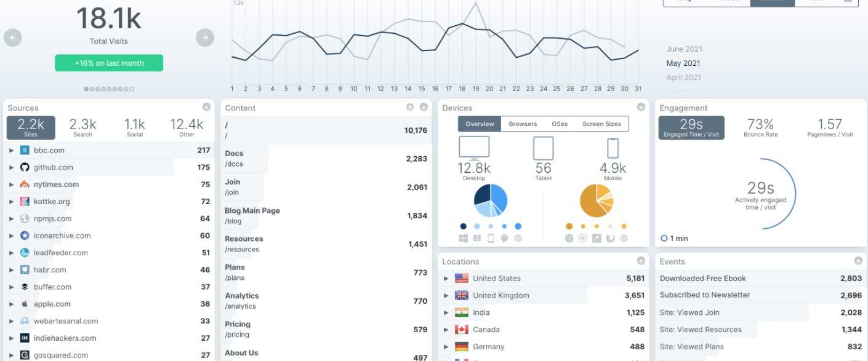Click the Mobile phone icon
Image resolution: width=868 pixels, height=361 pixels.
(613, 148)
